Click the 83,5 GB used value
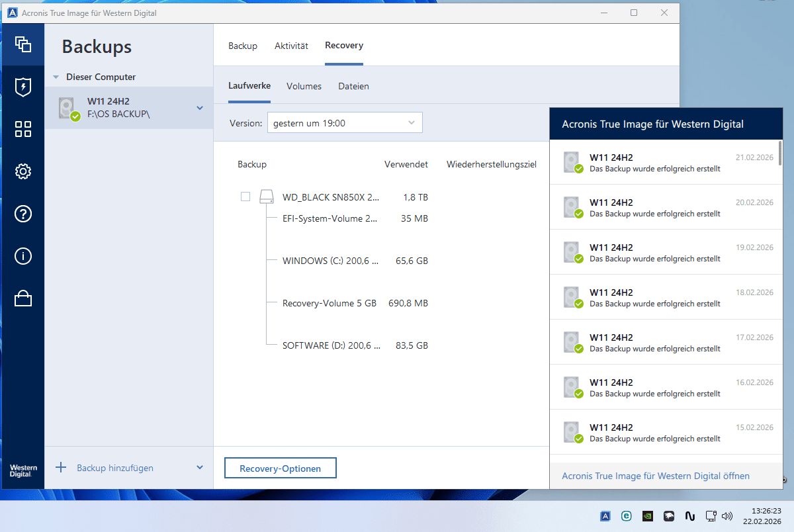Image resolution: width=794 pixels, height=532 pixels. coord(412,345)
